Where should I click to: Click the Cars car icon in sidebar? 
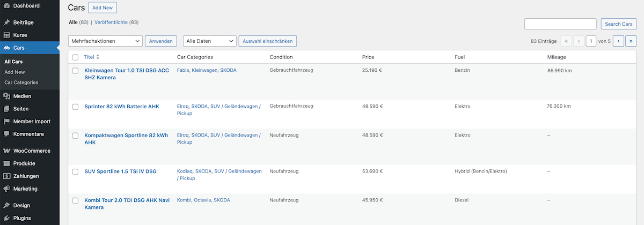6,48
